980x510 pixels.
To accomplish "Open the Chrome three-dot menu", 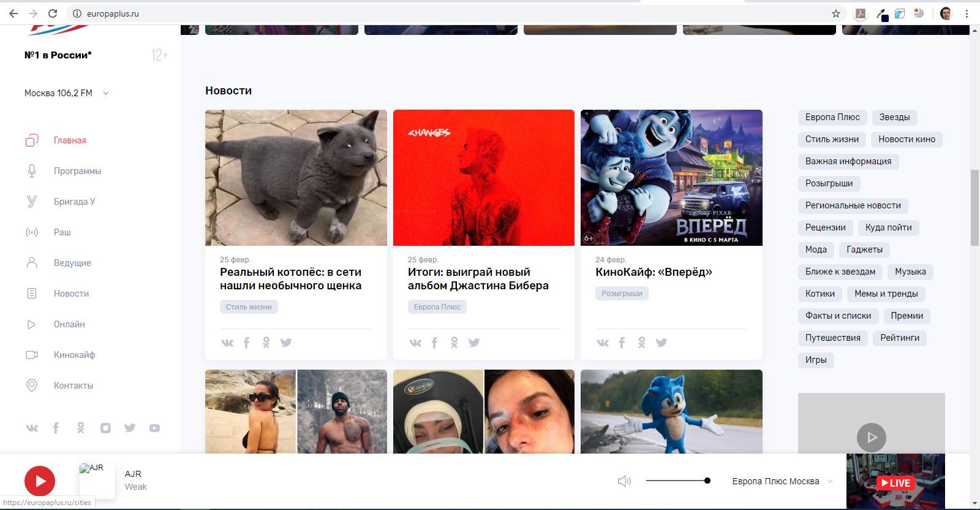I will [967, 13].
